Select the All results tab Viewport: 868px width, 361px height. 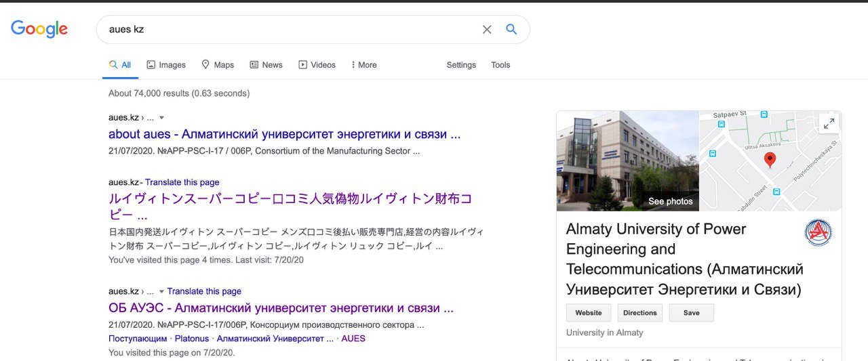pyautogui.click(x=120, y=65)
